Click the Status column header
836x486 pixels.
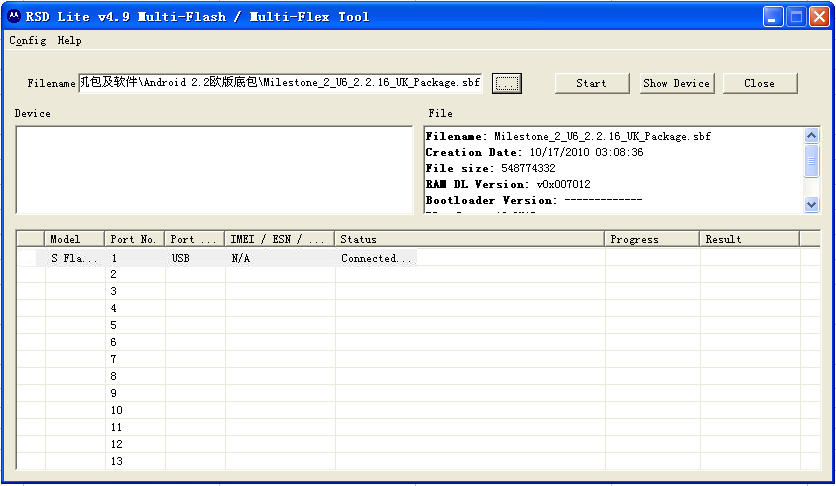click(x=470, y=239)
